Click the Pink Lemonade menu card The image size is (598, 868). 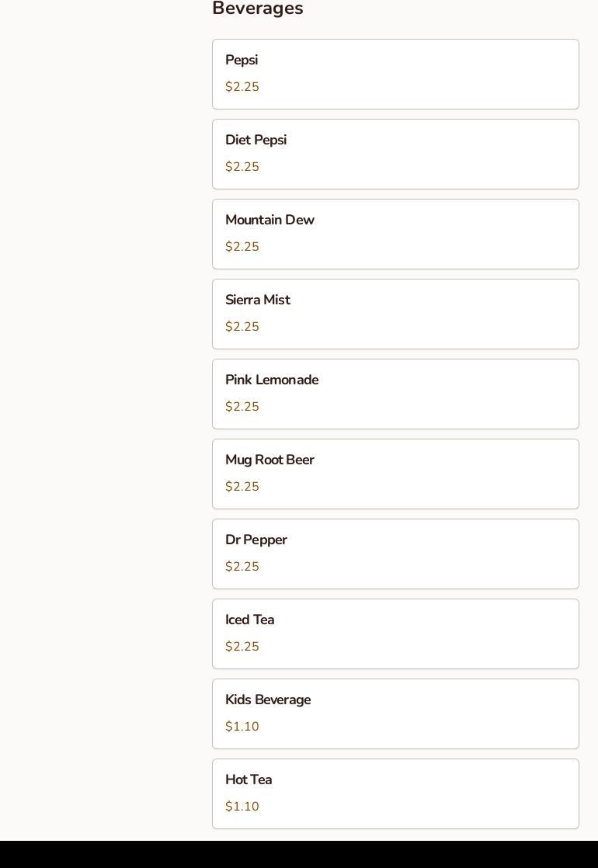click(395, 394)
